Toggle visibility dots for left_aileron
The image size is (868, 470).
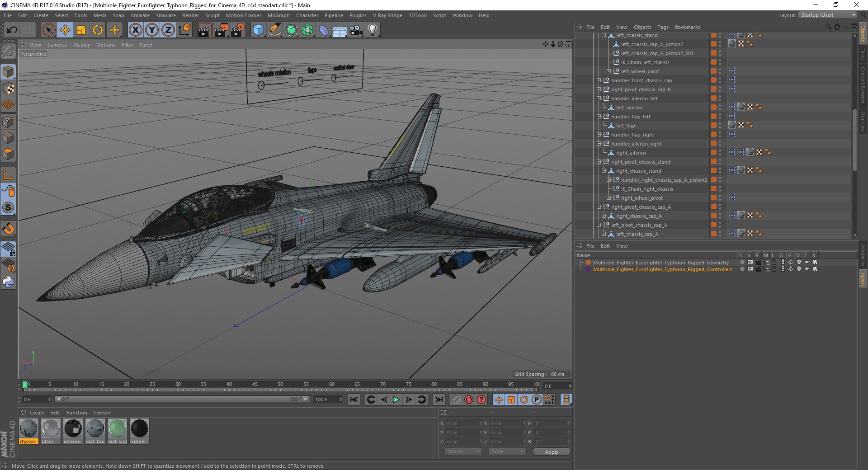click(x=720, y=108)
